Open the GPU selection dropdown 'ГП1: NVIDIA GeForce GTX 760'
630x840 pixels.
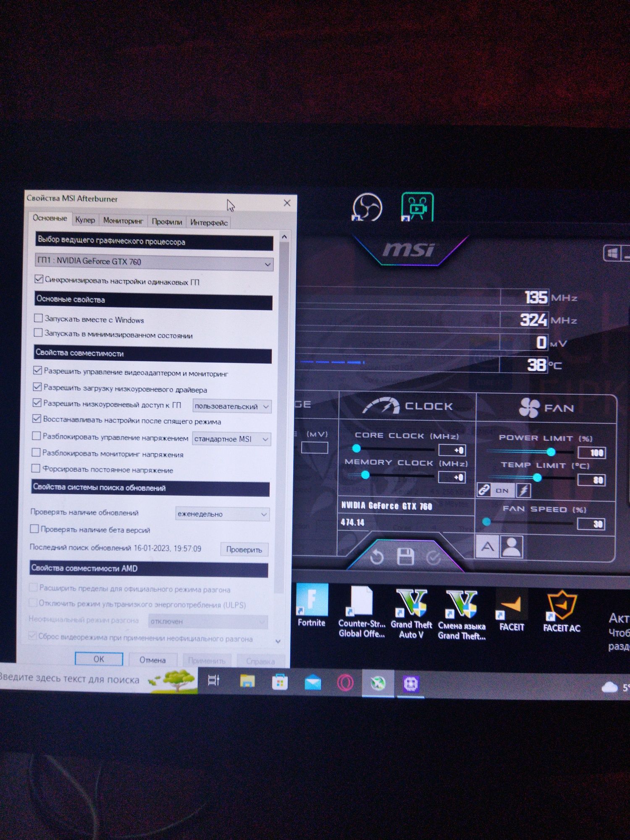[x=154, y=262]
